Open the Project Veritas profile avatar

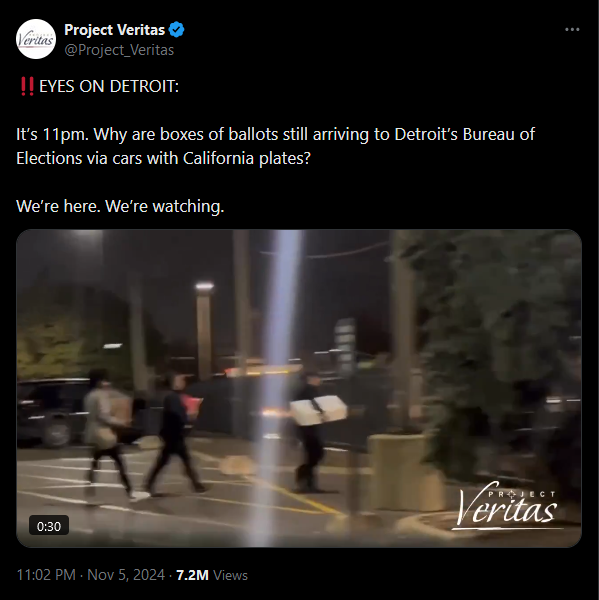(x=36, y=39)
